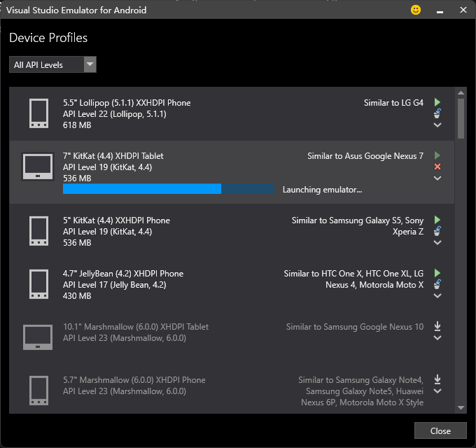Select the 4.7" JellyBean phone device icon
This screenshot has height=448, width=476.
click(x=38, y=284)
